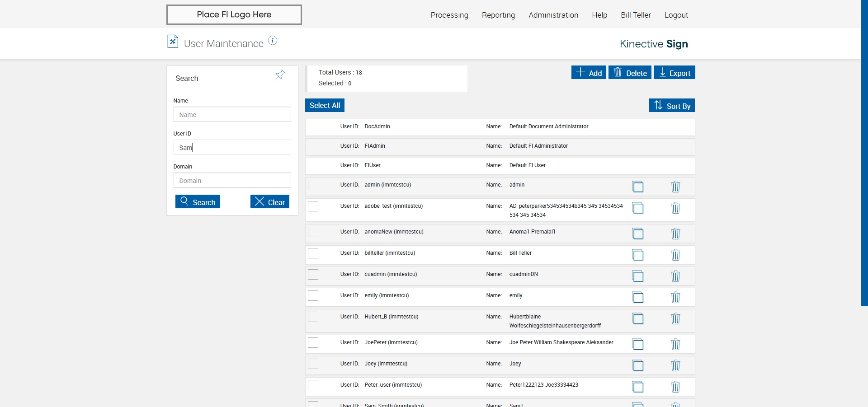Image resolution: width=868 pixels, height=407 pixels.
Task: Copy the JoePeter user
Action: click(638, 344)
